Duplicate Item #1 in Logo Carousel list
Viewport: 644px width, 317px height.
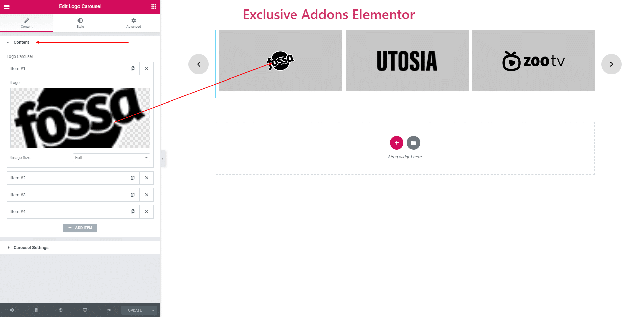(133, 69)
